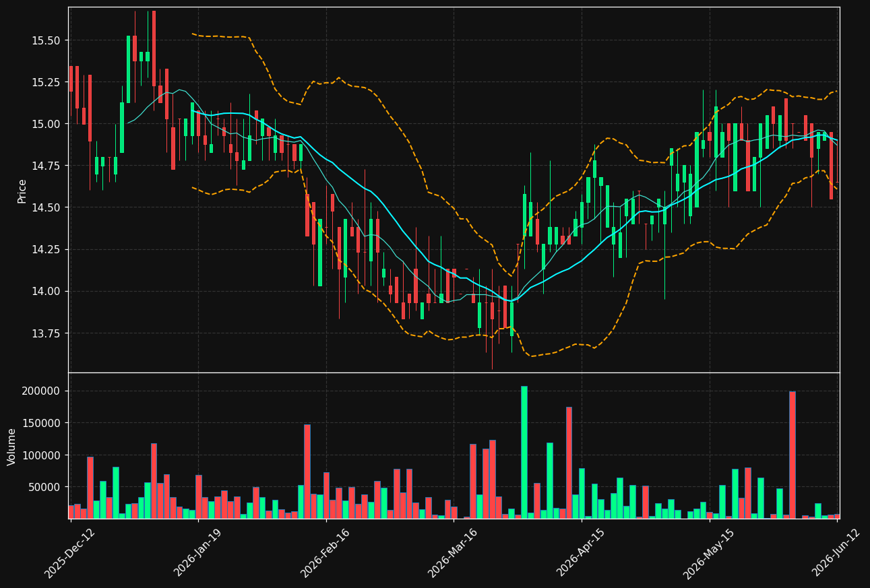Select the 2026-Mar-16 date label

(452, 554)
